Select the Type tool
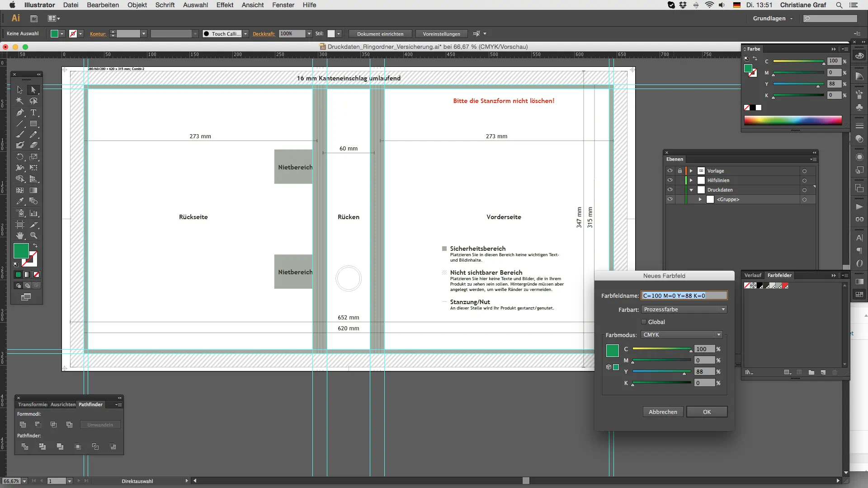The height and width of the screenshot is (488, 868). pos(33,113)
